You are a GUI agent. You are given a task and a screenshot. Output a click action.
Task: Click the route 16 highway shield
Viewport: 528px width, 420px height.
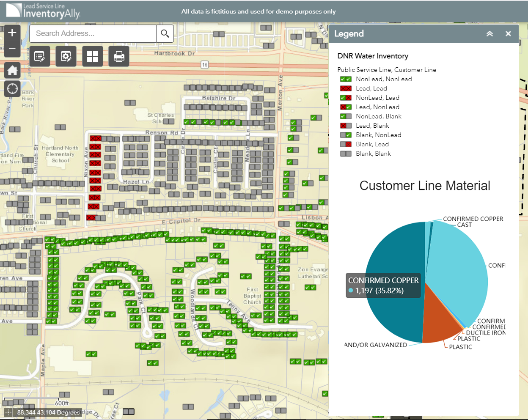click(205, 65)
